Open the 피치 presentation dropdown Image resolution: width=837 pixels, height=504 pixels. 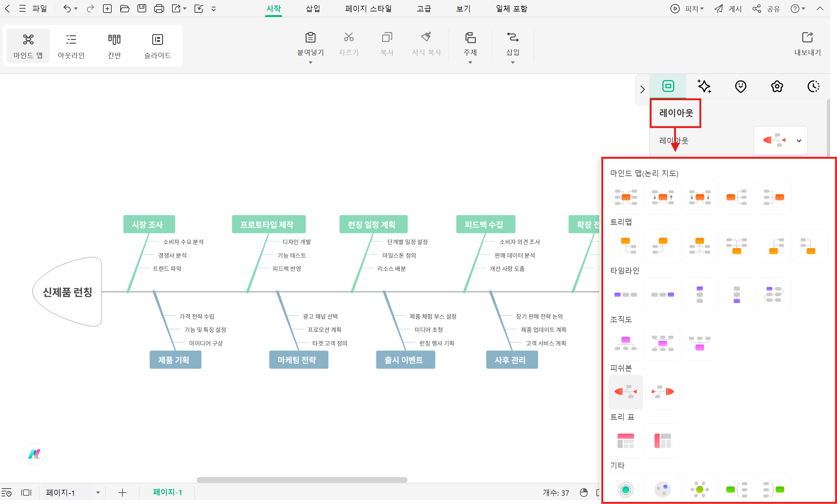[x=687, y=9]
